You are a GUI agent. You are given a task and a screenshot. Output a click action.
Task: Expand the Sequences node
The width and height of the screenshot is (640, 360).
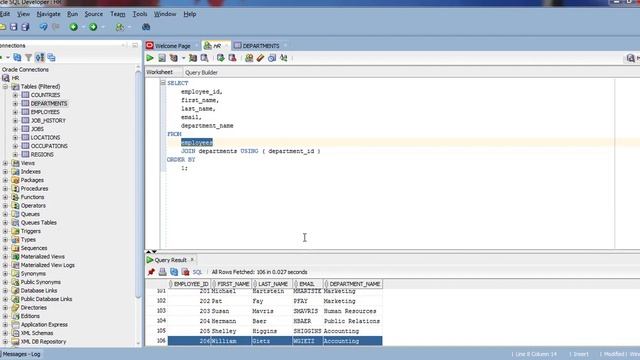[x=5, y=248]
